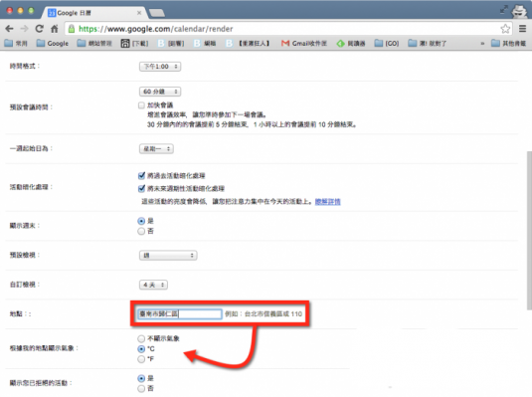Go to the browser home page
532x397 pixels.
tap(55, 29)
